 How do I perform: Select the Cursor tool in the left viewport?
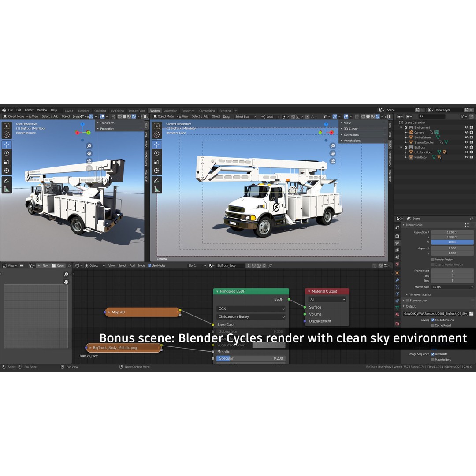point(6,134)
